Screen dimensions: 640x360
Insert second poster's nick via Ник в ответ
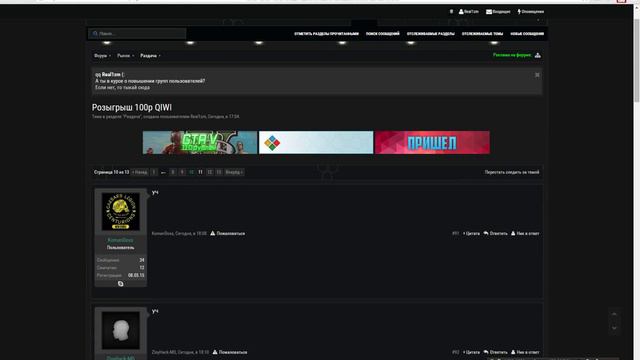(525, 352)
